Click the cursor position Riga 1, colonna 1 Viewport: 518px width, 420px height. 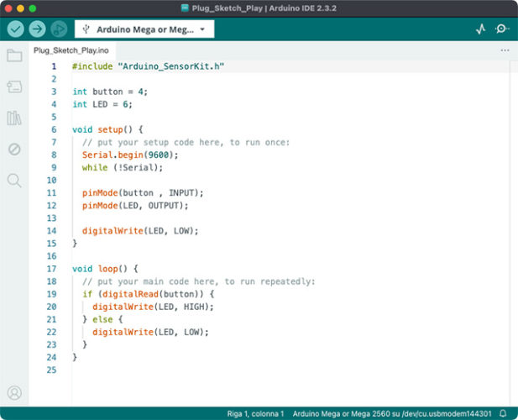point(255,414)
